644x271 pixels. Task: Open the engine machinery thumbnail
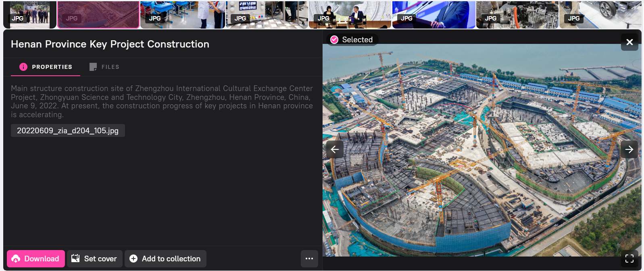[517, 14]
